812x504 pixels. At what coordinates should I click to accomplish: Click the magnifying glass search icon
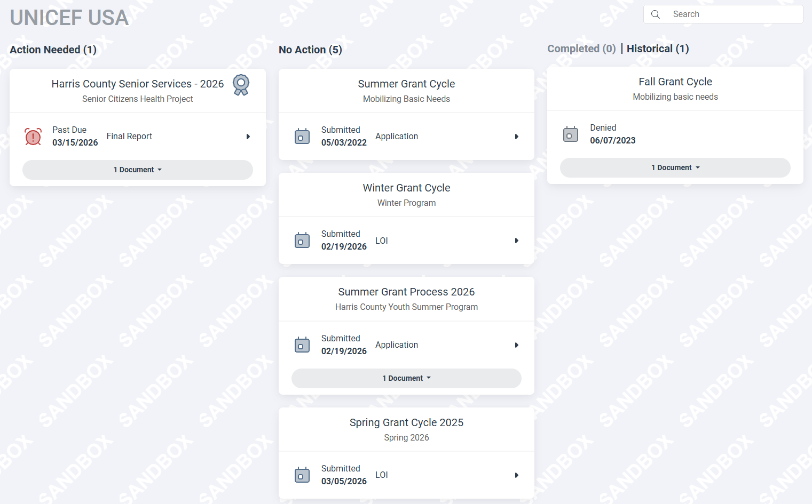(656, 14)
